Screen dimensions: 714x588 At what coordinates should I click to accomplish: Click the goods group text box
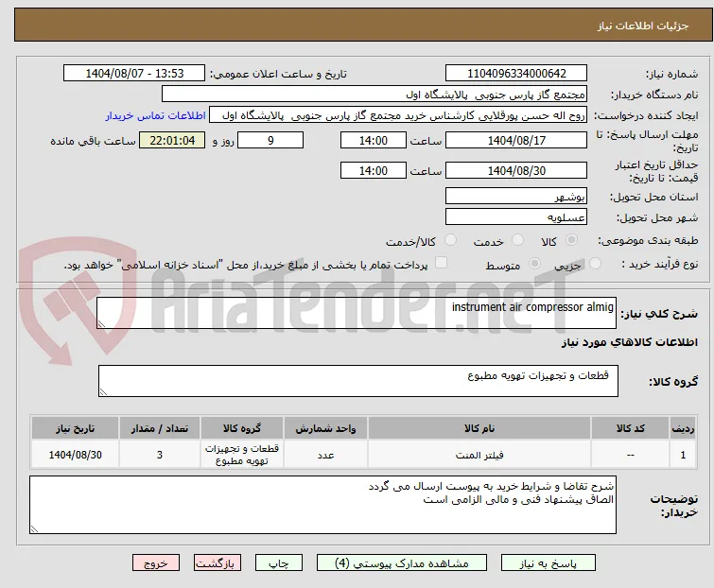(x=358, y=381)
